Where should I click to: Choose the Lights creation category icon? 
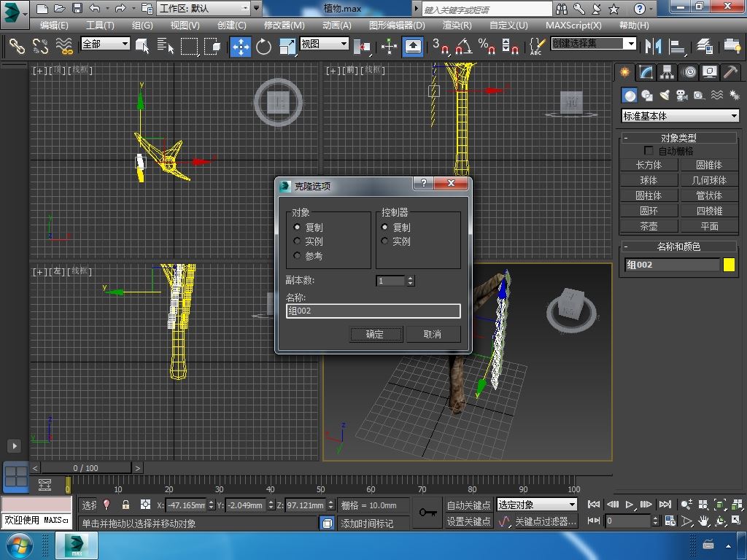click(x=665, y=96)
